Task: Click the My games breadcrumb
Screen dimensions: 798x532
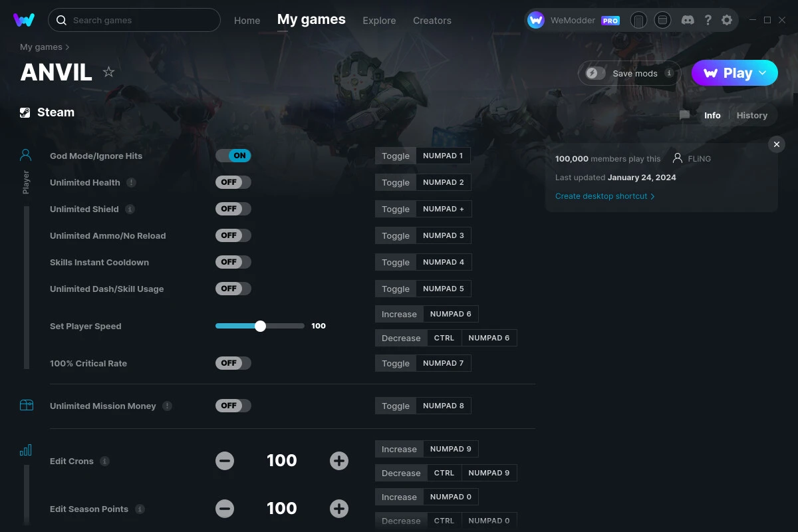Action: click(41, 47)
